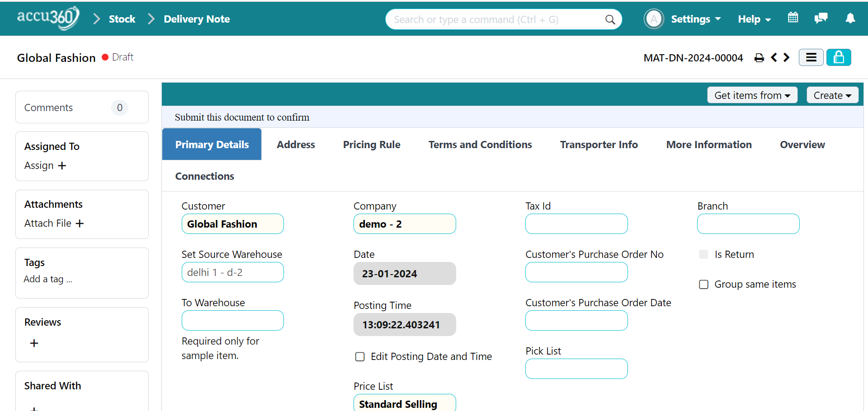The width and height of the screenshot is (868, 411).
Task: Click the Pick List field
Action: [x=576, y=369]
